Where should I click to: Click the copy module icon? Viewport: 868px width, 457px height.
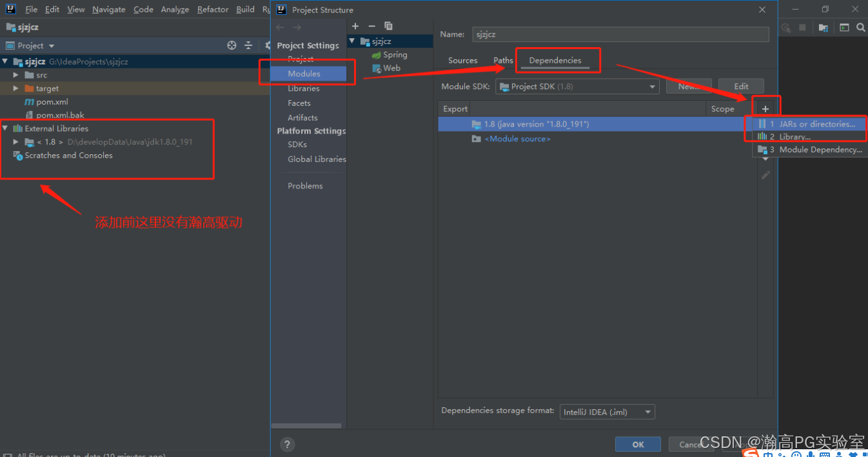[388, 26]
